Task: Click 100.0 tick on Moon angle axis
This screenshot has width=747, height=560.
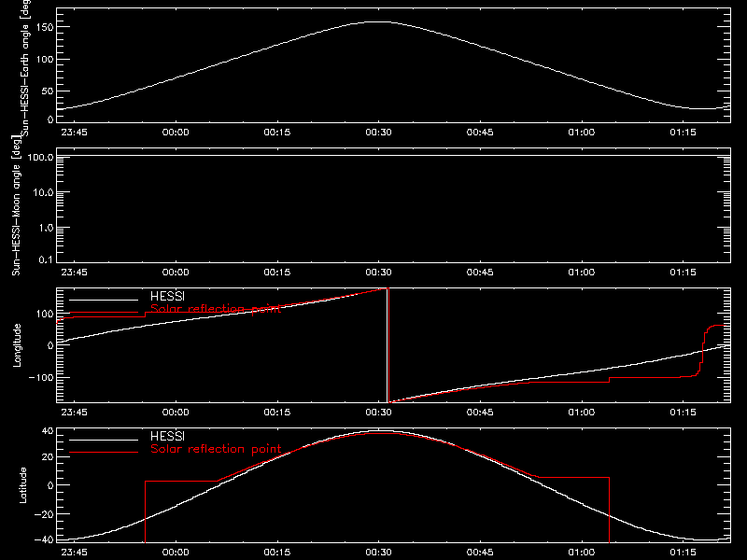Action: (x=40, y=157)
